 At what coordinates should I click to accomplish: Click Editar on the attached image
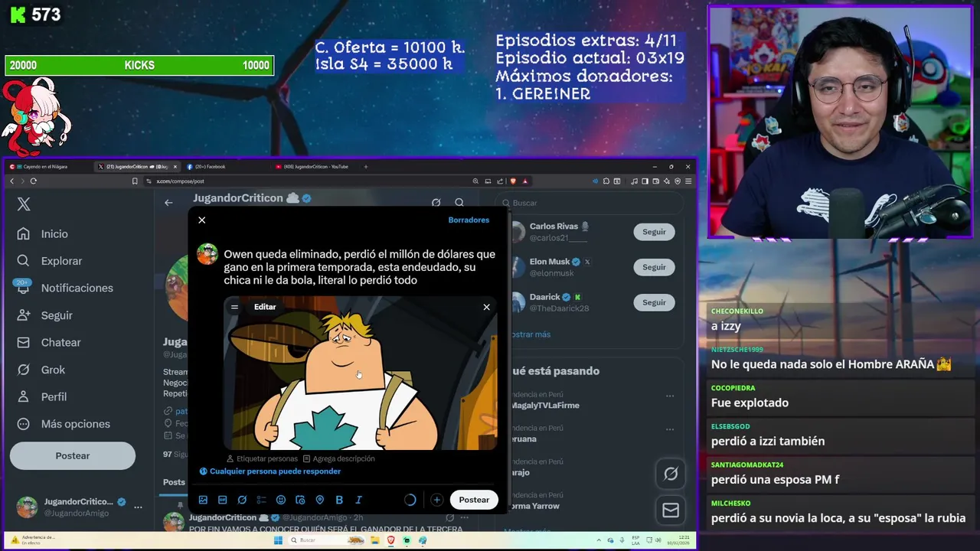click(265, 307)
